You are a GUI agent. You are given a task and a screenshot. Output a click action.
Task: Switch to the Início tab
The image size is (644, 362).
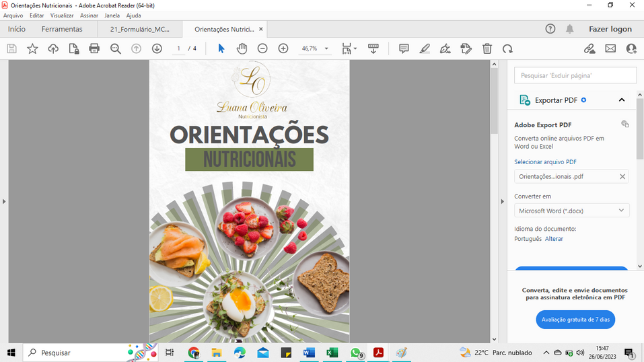tap(16, 29)
